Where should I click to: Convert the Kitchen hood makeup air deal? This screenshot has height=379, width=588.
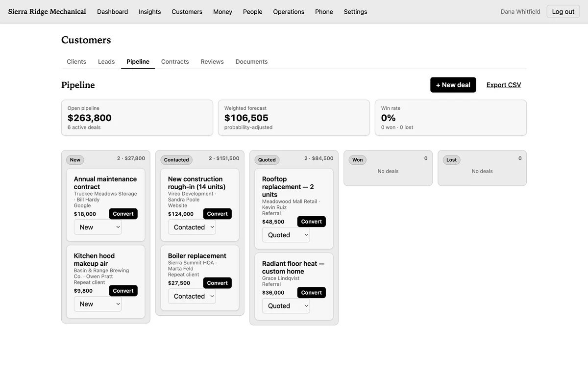(123, 291)
